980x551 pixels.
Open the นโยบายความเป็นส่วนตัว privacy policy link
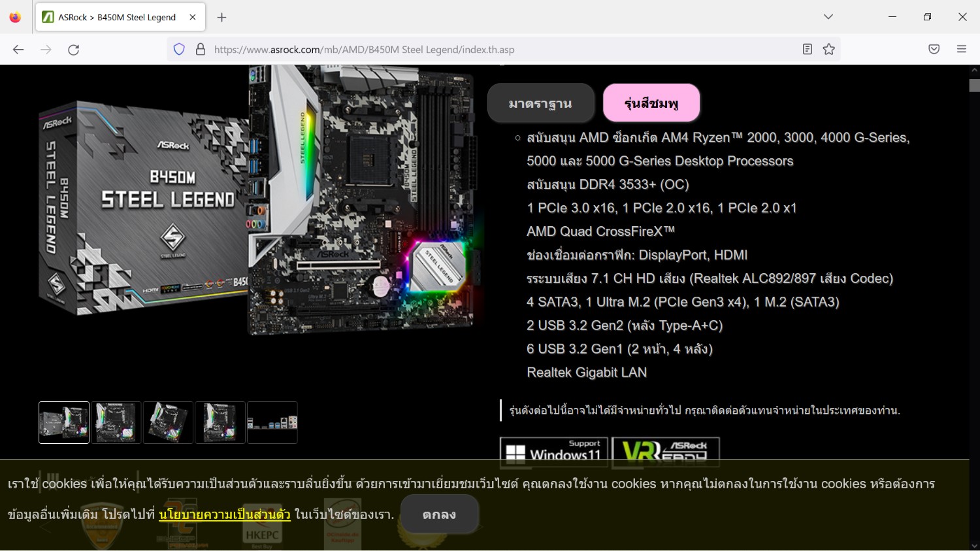point(225,514)
